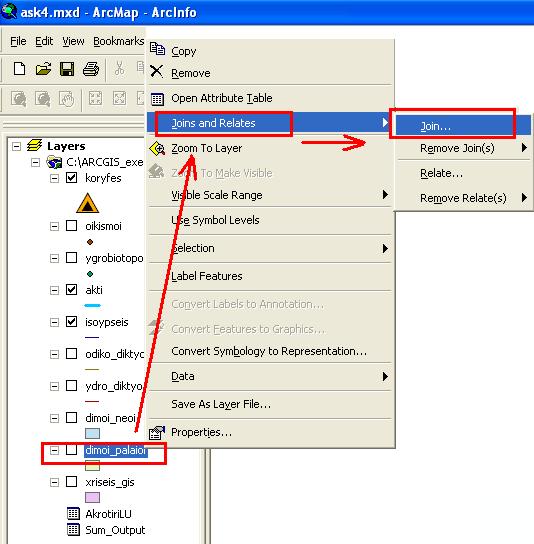Click the dimoi_palaioi pale yellow swatch
The height and width of the screenshot is (544, 534).
click(92, 465)
